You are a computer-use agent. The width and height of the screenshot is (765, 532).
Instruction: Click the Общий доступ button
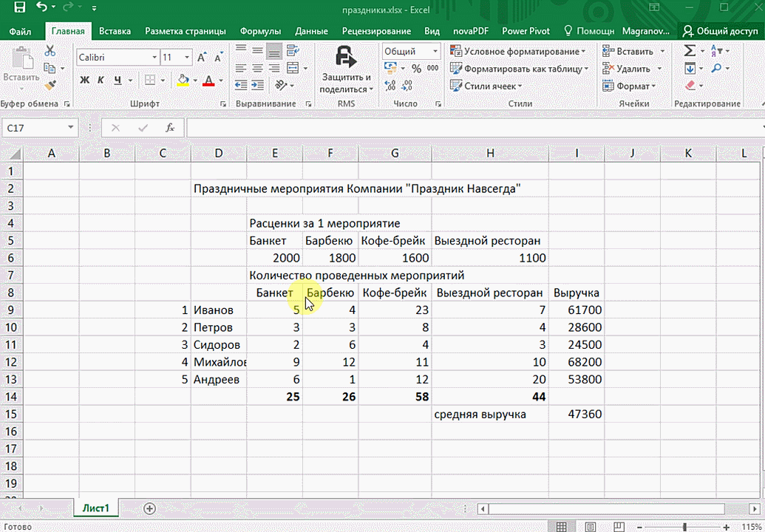(721, 31)
